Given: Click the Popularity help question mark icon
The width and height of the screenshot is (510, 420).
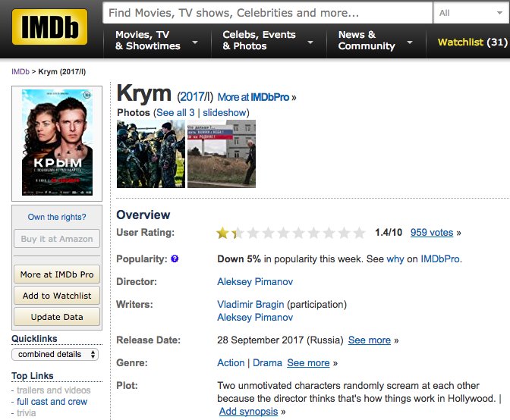Looking at the screenshot, I should [175, 259].
